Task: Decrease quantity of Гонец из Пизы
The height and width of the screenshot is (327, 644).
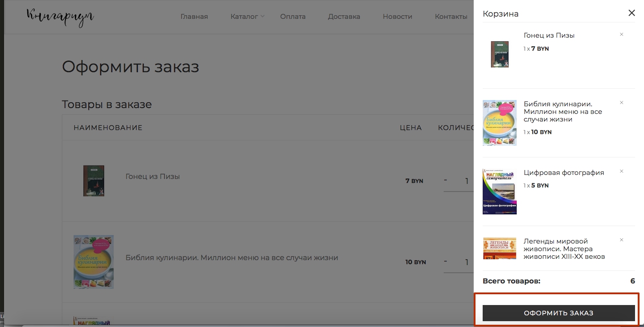Action: [445, 180]
